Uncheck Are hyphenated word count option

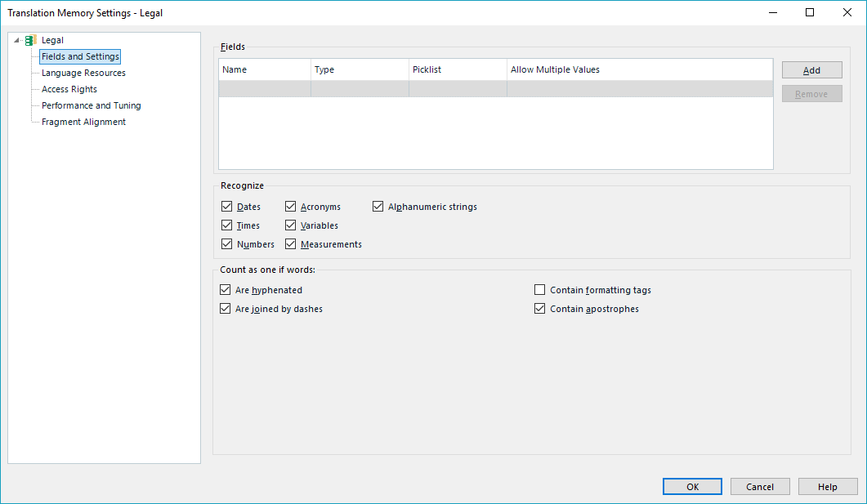point(225,290)
